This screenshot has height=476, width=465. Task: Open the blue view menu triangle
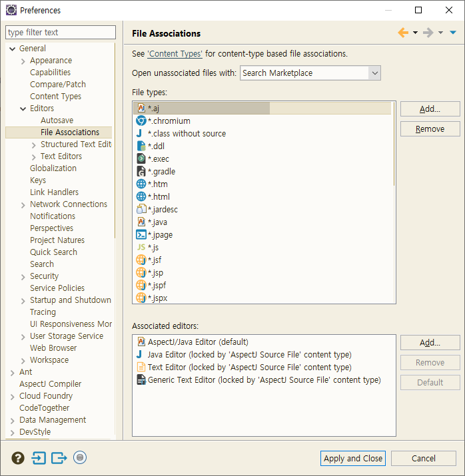coord(453,33)
